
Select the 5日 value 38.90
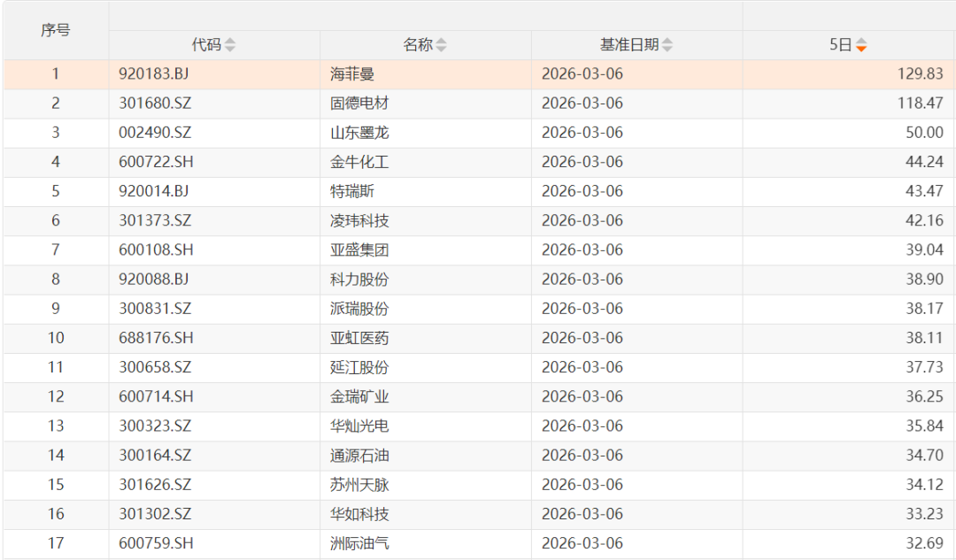click(924, 280)
